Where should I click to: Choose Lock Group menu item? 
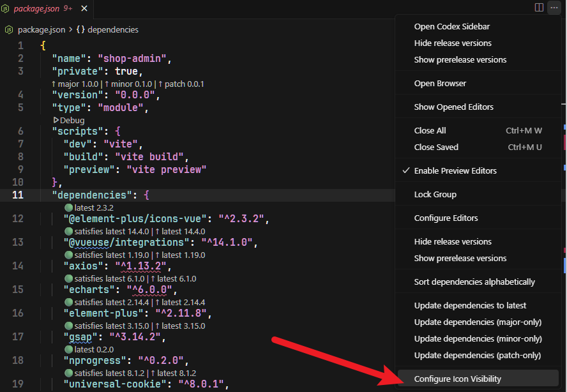[478, 195]
